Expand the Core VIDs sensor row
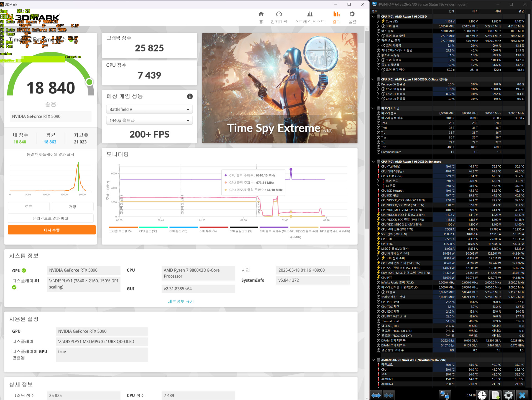The height and width of the screenshot is (400, 532). tap(378, 21)
